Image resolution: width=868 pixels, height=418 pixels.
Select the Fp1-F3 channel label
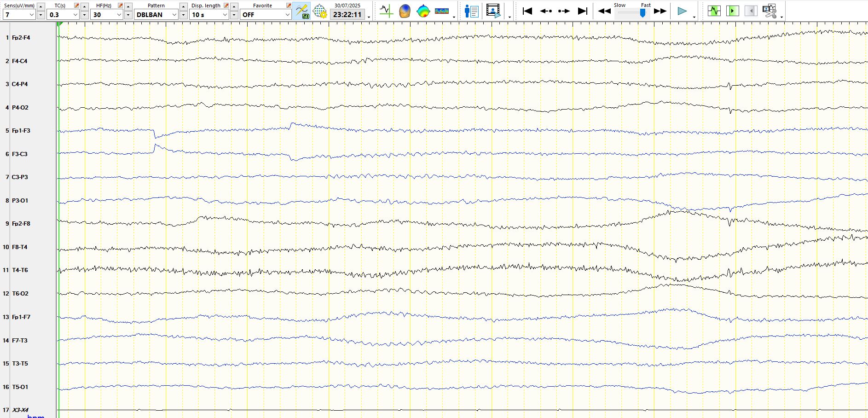point(21,131)
